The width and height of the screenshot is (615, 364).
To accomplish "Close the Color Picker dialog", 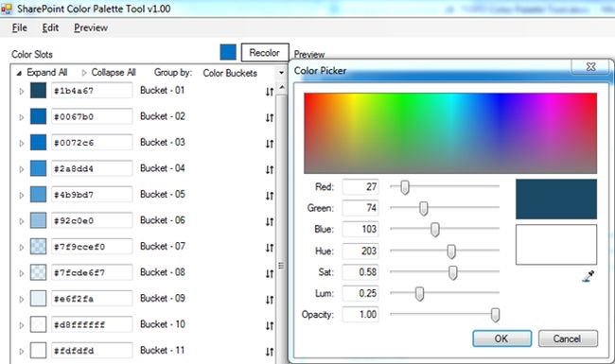I will 590,66.
